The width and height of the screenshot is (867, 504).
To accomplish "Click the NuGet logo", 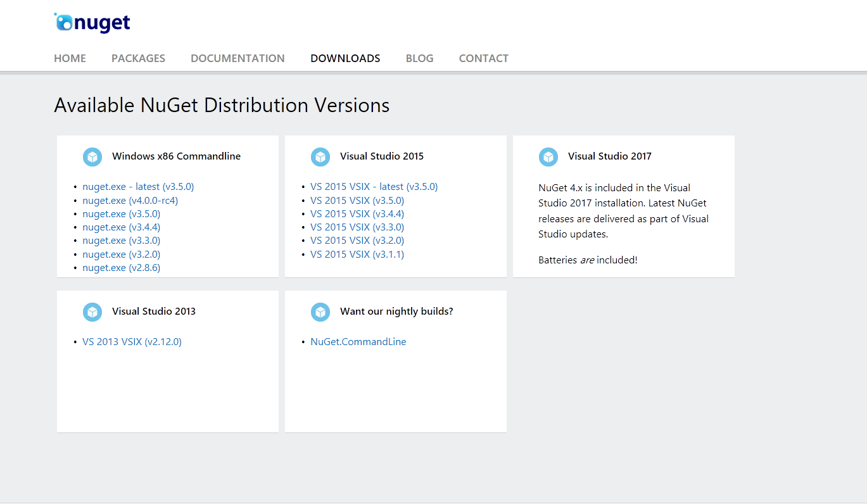I will (92, 23).
